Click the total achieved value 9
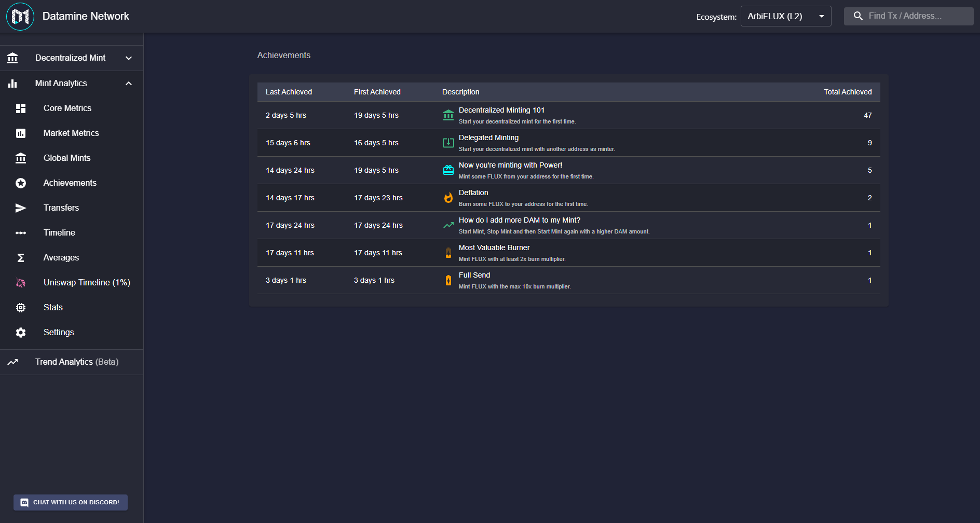 coord(869,143)
